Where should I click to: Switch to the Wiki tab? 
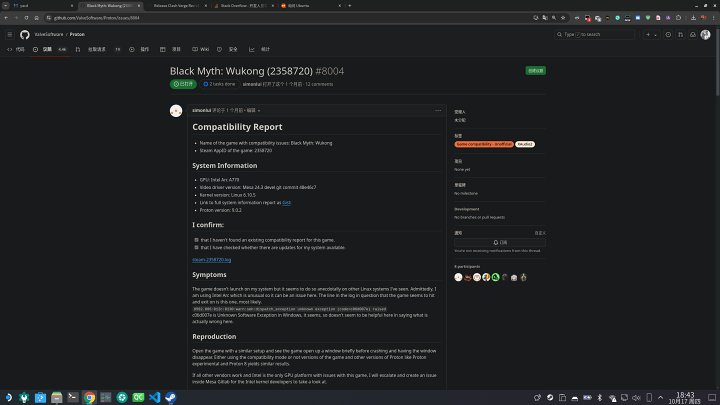[x=203, y=48]
